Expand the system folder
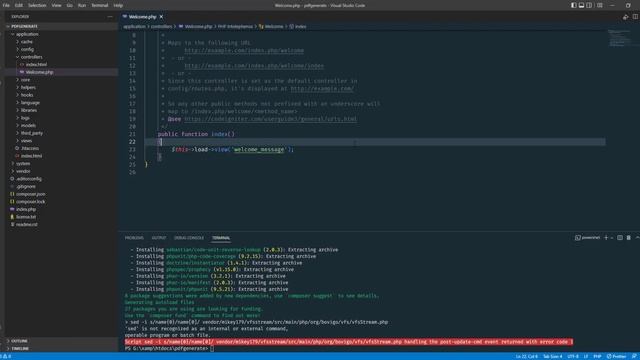Image resolution: width=640 pixels, height=360 pixels. [x=23, y=163]
